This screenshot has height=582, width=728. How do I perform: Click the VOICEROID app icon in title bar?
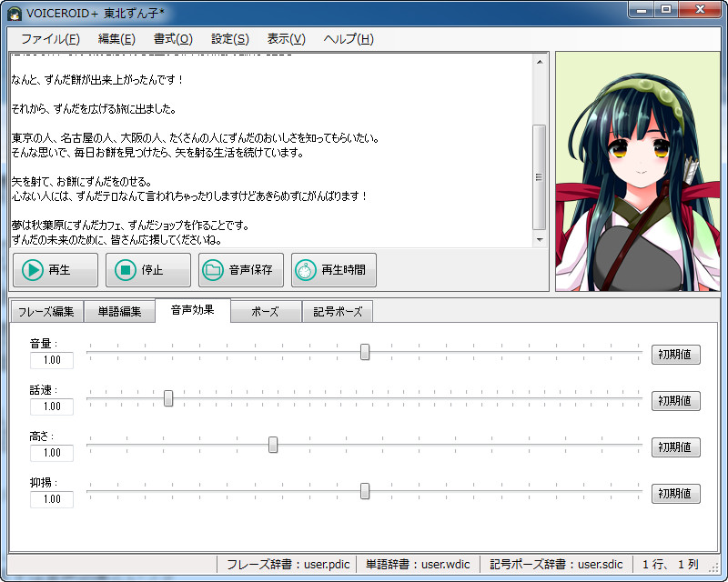(x=15, y=14)
